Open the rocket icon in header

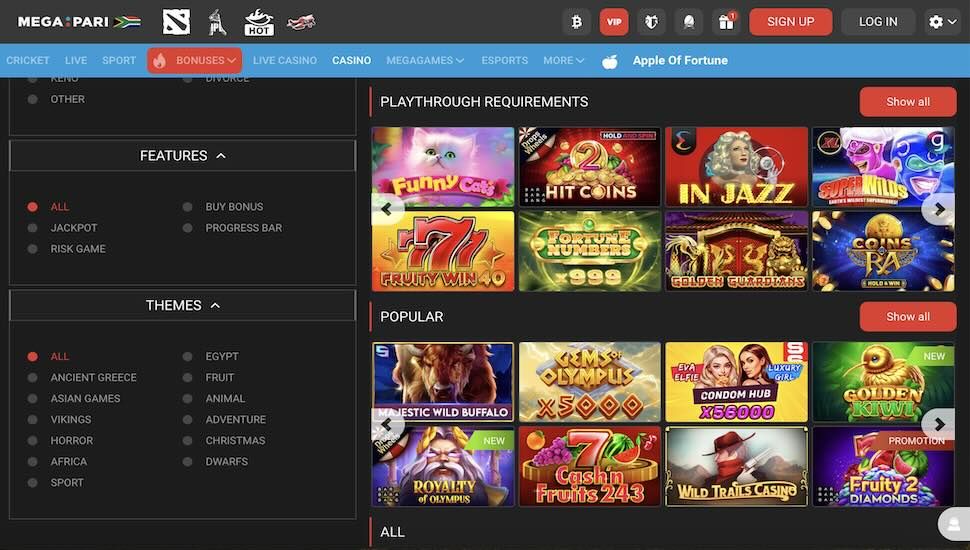(x=689, y=22)
